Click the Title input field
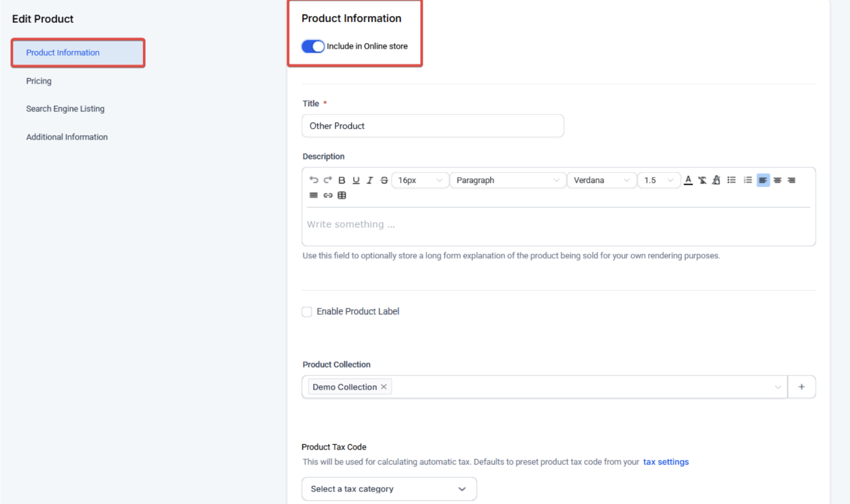The height and width of the screenshot is (504, 850). click(432, 126)
